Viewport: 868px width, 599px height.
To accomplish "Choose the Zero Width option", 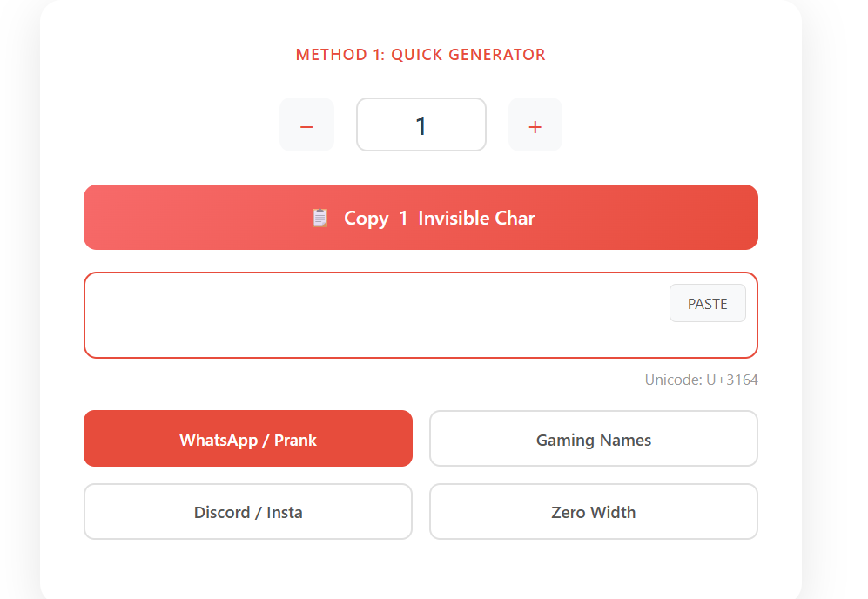I will pyautogui.click(x=593, y=512).
